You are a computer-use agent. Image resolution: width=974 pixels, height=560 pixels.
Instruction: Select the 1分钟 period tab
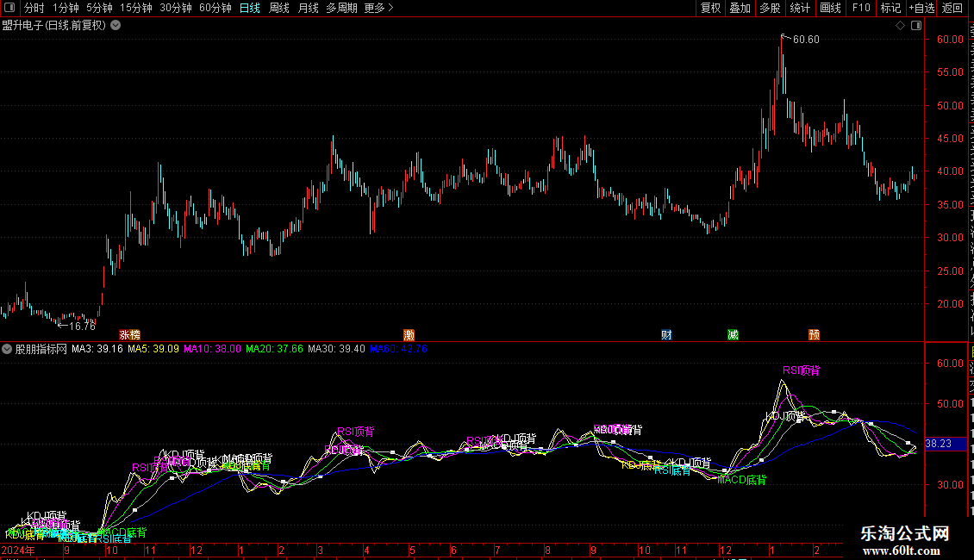click(x=66, y=8)
